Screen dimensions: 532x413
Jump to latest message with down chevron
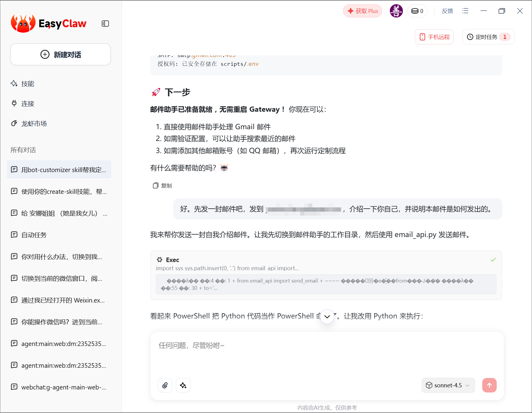pyautogui.click(x=327, y=317)
